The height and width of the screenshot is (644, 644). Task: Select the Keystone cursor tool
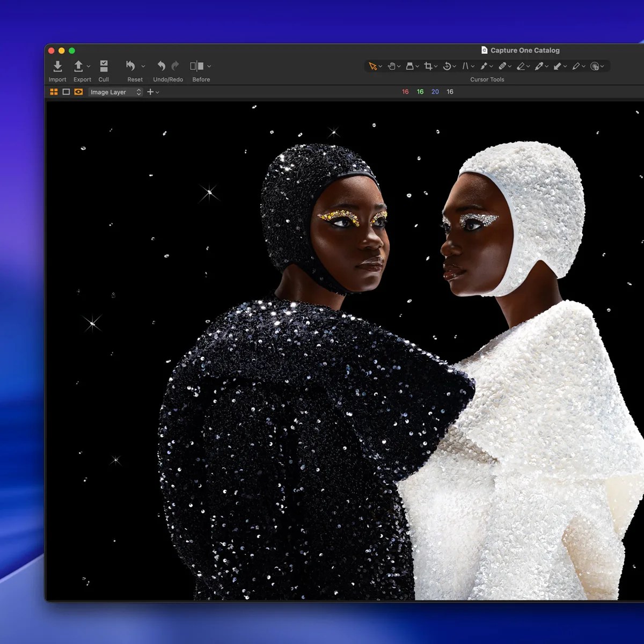coord(465,66)
